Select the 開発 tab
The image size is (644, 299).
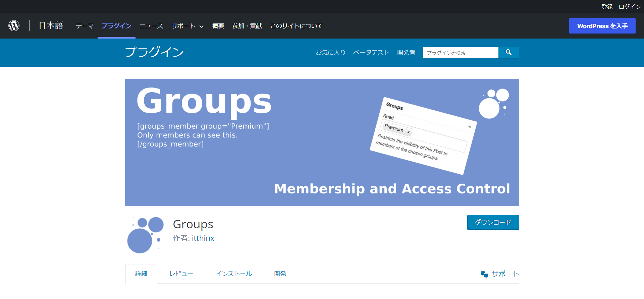(x=280, y=274)
